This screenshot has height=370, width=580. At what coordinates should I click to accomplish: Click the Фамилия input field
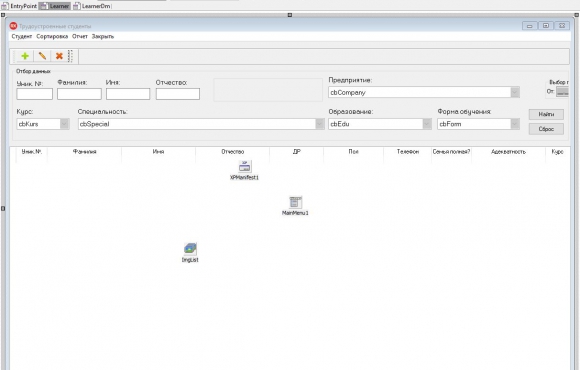pos(79,94)
